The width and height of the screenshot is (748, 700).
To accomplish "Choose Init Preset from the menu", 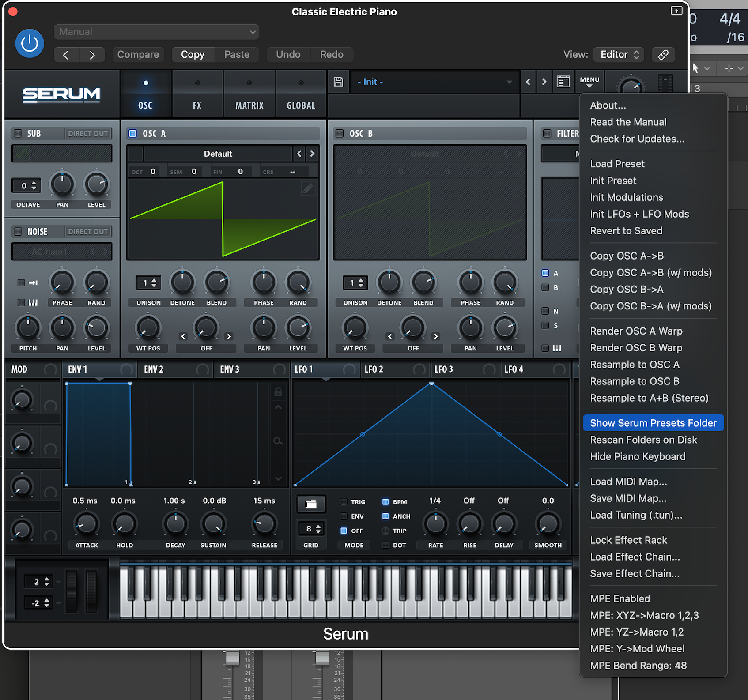I will 613,181.
